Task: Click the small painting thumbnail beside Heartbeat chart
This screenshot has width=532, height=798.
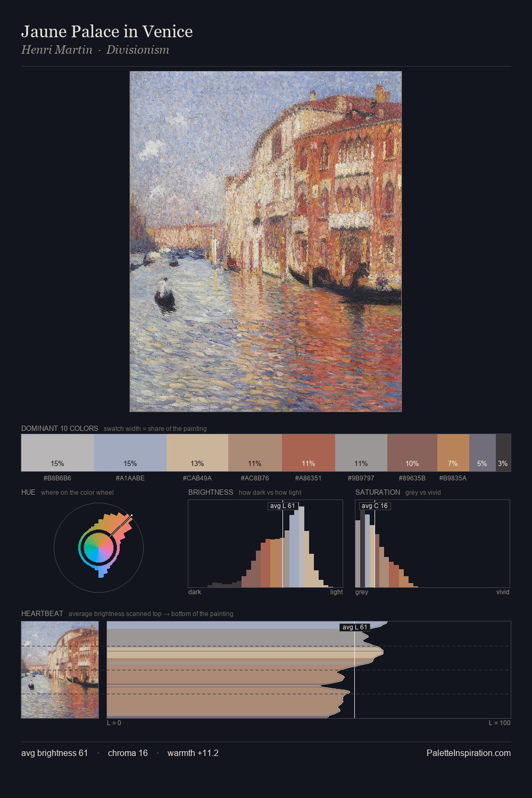Action: (60, 670)
